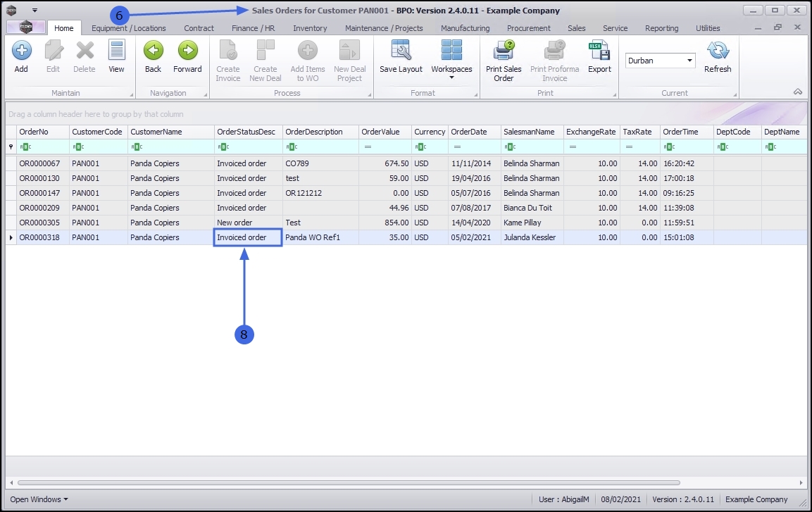
Task: Click the OrderNo filter row cell
Action: [x=42, y=146]
